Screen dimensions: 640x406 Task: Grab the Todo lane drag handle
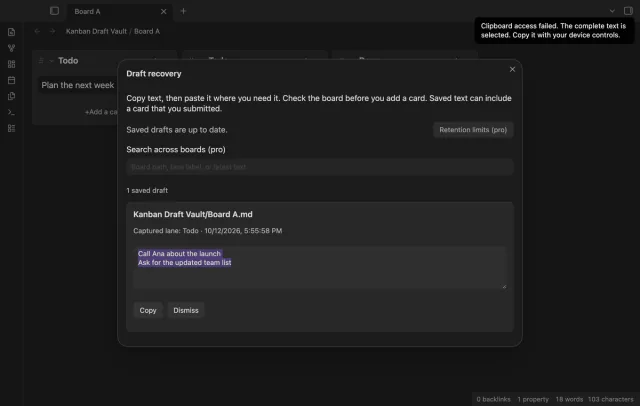pyautogui.click(x=41, y=61)
